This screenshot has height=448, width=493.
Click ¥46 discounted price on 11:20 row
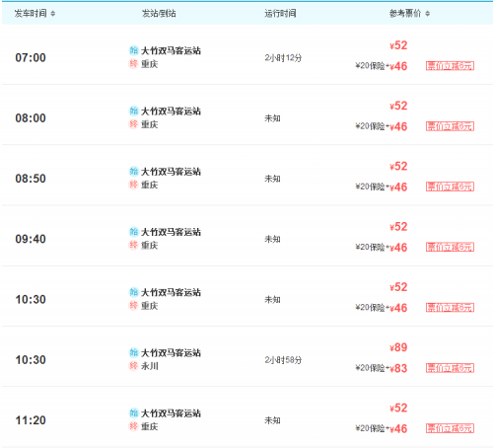click(x=398, y=428)
